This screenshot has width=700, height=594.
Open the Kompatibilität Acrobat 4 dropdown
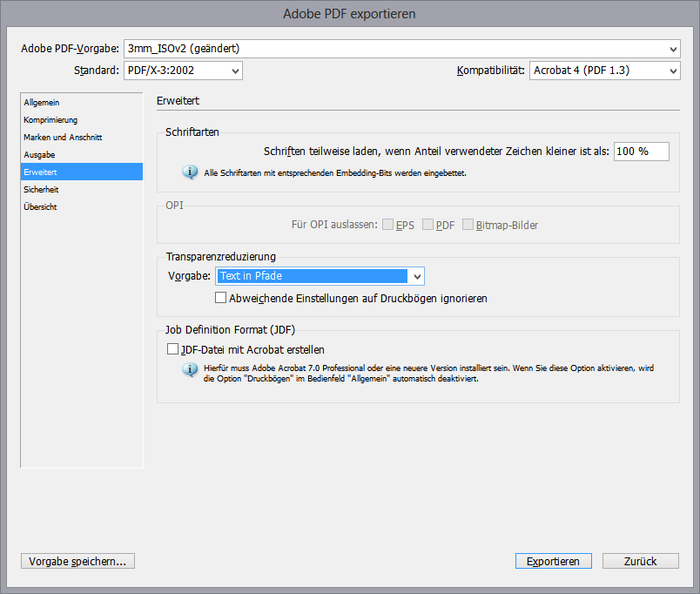(x=604, y=71)
